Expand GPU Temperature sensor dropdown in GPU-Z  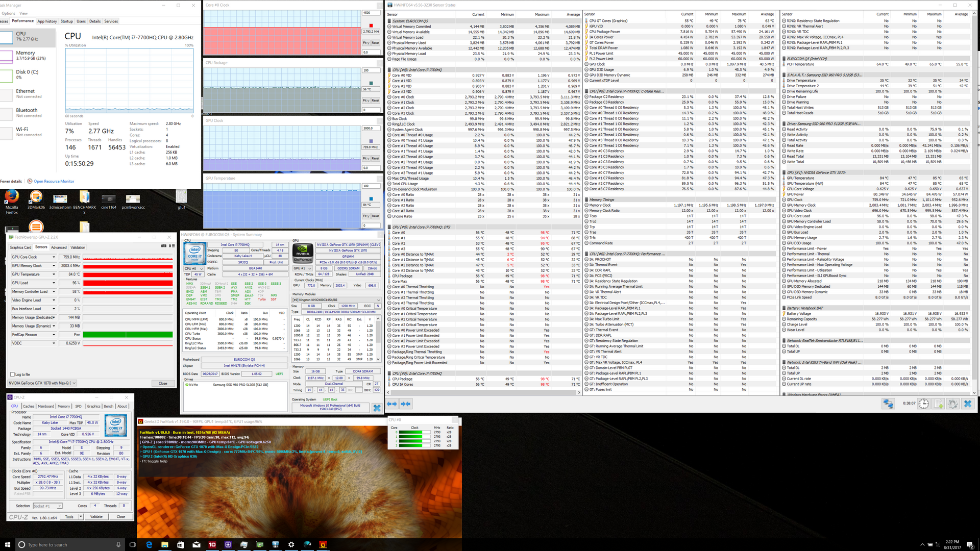click(54, 274)
